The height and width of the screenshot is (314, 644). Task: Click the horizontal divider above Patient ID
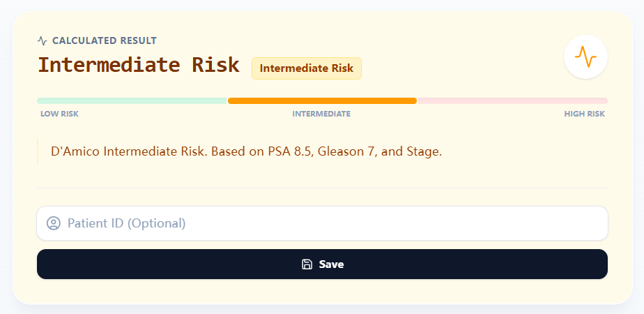pyautogui.click(x=322, y=188)
